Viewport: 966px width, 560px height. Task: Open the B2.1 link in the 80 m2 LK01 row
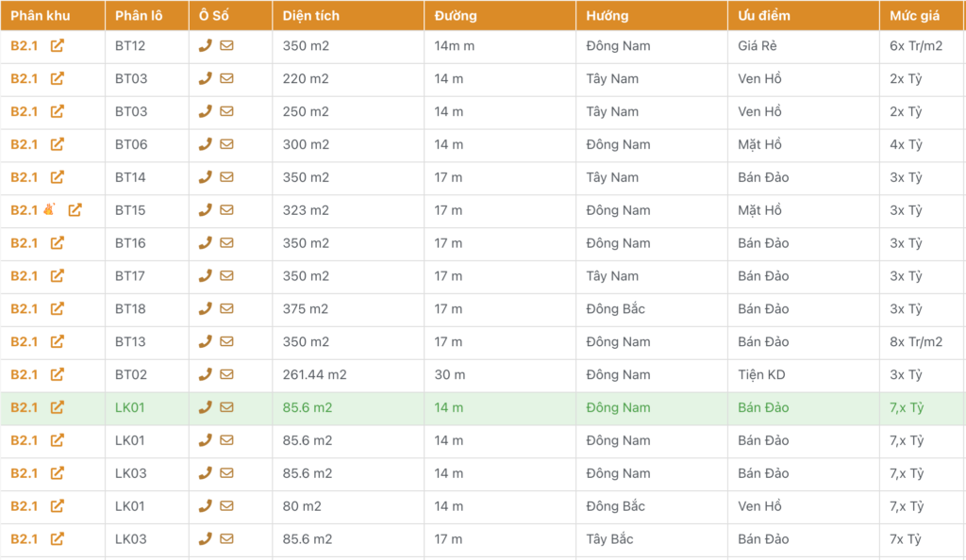point(25,506)
